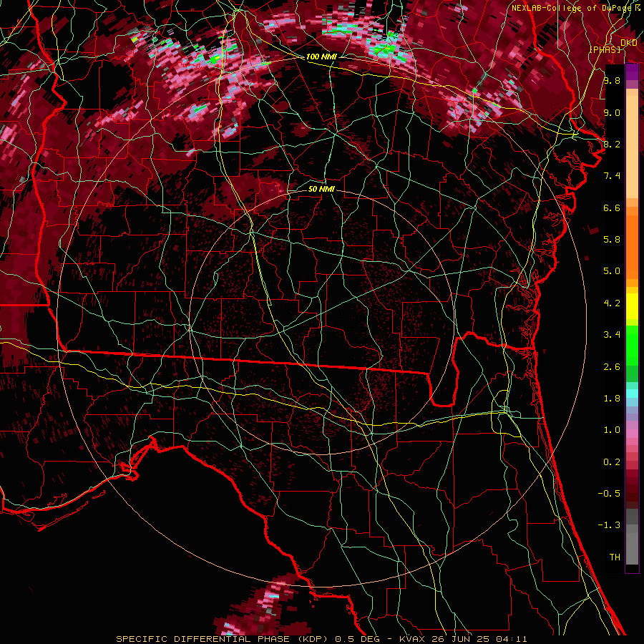Click the 50 NMI range ring label
Viewport: 644px width, 644px height.
(321, 189)
